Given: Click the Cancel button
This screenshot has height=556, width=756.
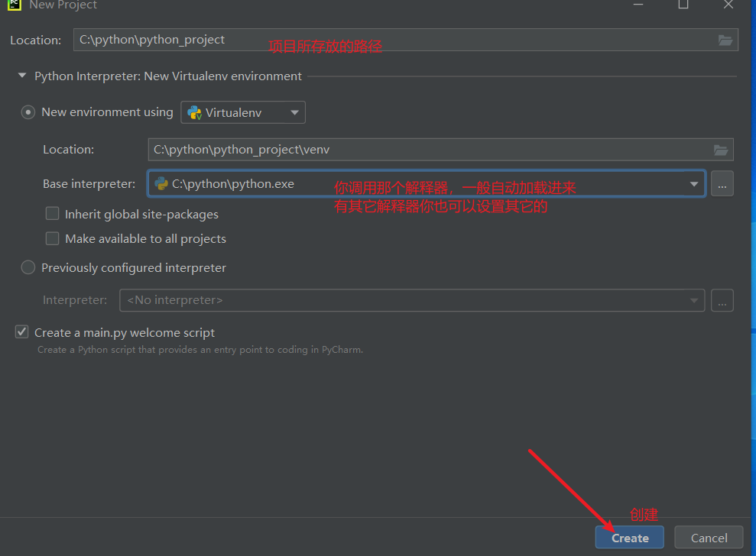Looking at the screenshot, I should coord(709,537).
